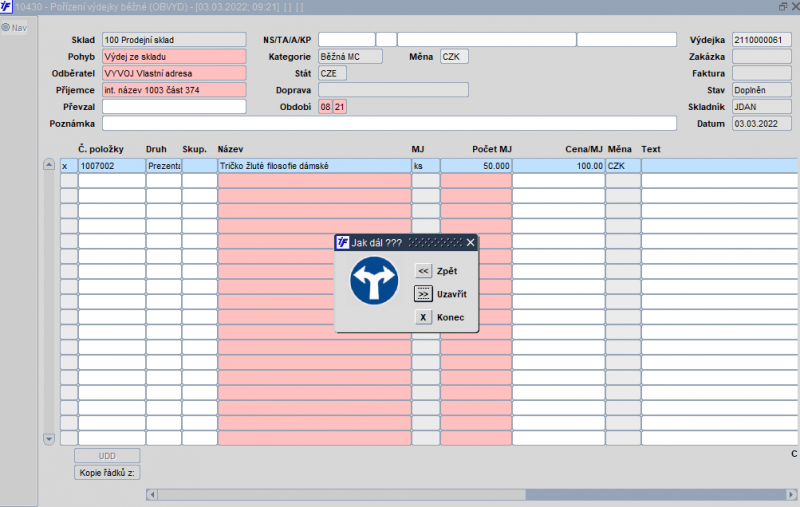Click the Skladník field JDAN
Screen dimensions: 800x507
(x=762, y=107)
